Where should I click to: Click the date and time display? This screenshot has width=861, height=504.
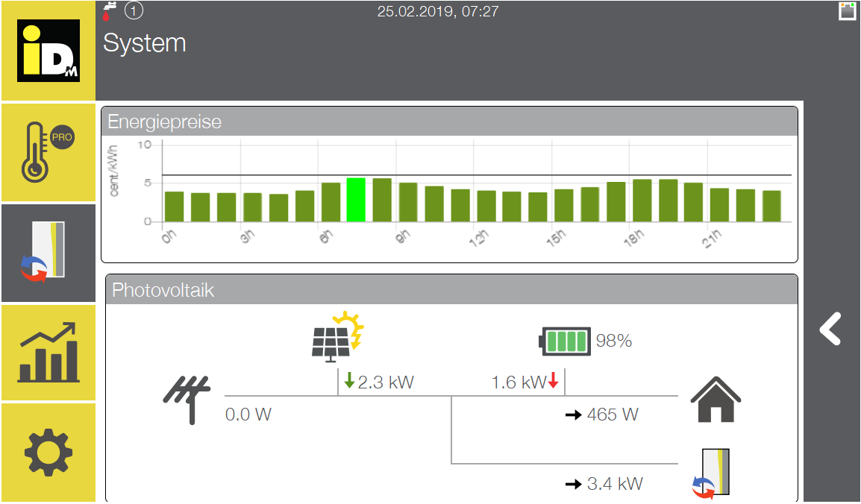click(x=438, y=11)
